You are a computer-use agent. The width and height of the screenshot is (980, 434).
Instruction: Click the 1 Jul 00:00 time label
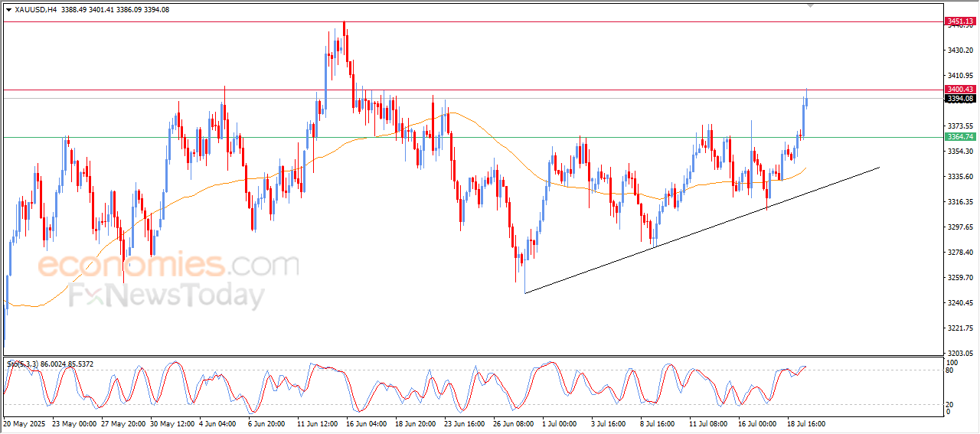click(561, 423)
